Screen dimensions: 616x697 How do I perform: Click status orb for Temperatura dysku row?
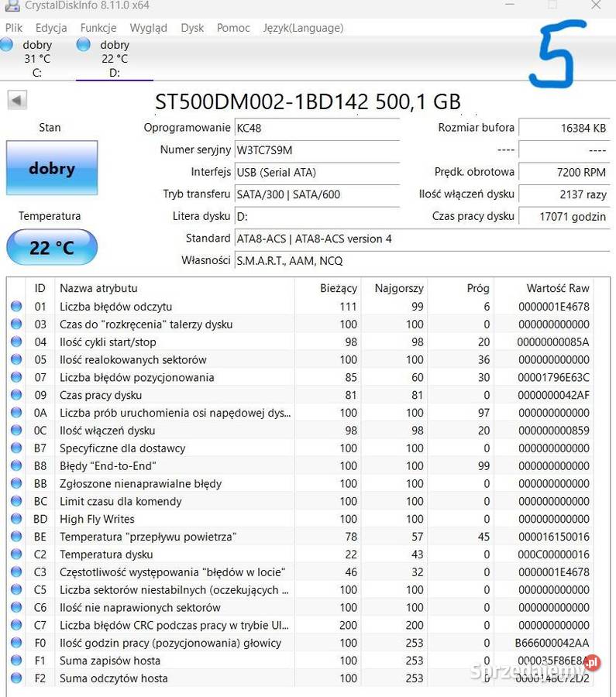[x=16, y=554]
